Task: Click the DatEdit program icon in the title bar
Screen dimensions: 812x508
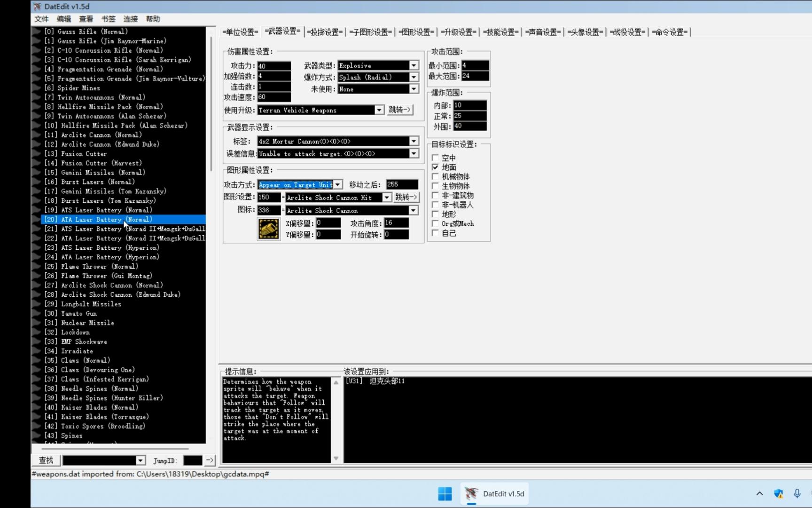Action: (37, 7)
